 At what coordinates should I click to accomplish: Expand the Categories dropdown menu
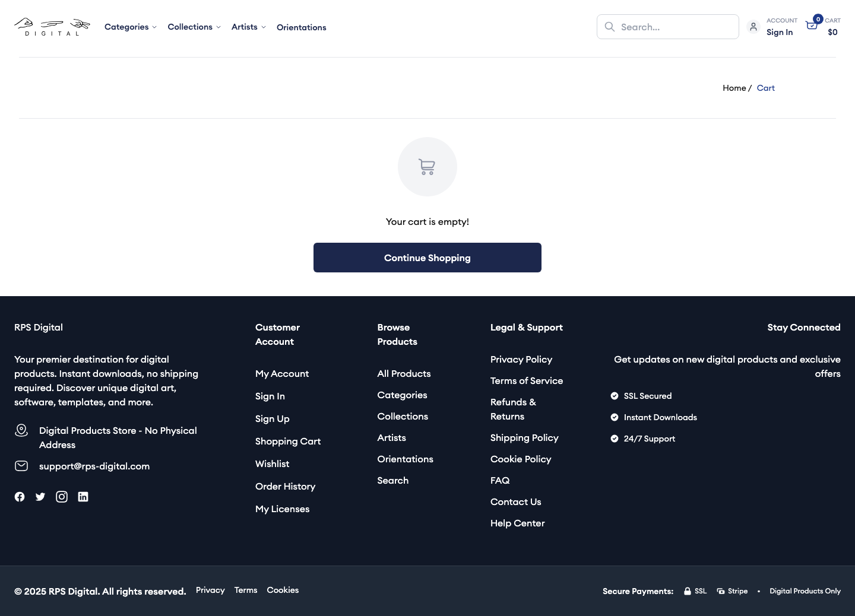(x=130, y=27)
